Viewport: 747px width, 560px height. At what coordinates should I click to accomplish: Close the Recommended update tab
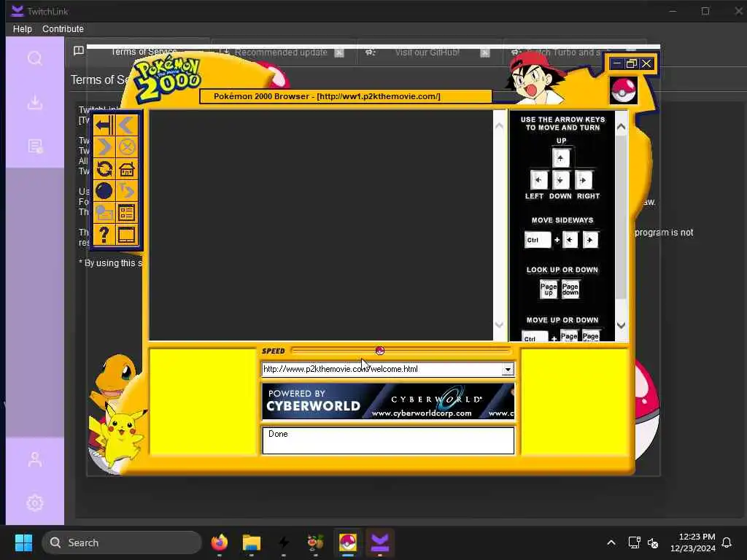pyautogui.click(x=339, y=52)
